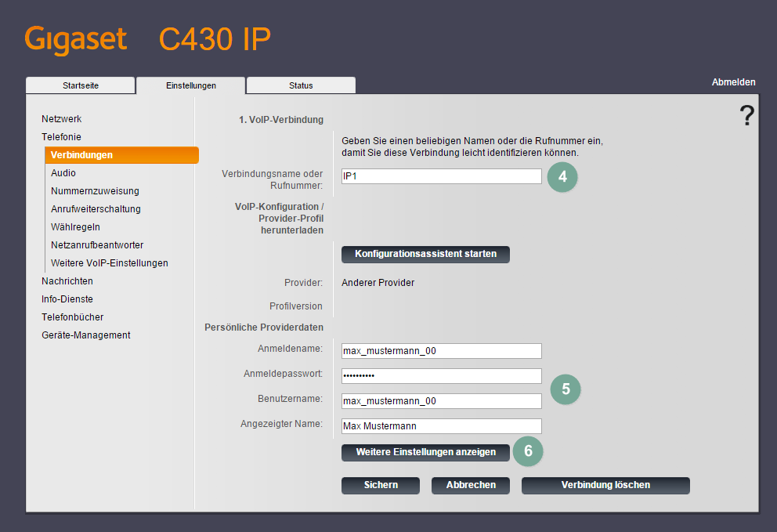Viewport: 777px width, 532px height.
Task: Open Wählregeln in the sidebar
Action: click(75, 227)
